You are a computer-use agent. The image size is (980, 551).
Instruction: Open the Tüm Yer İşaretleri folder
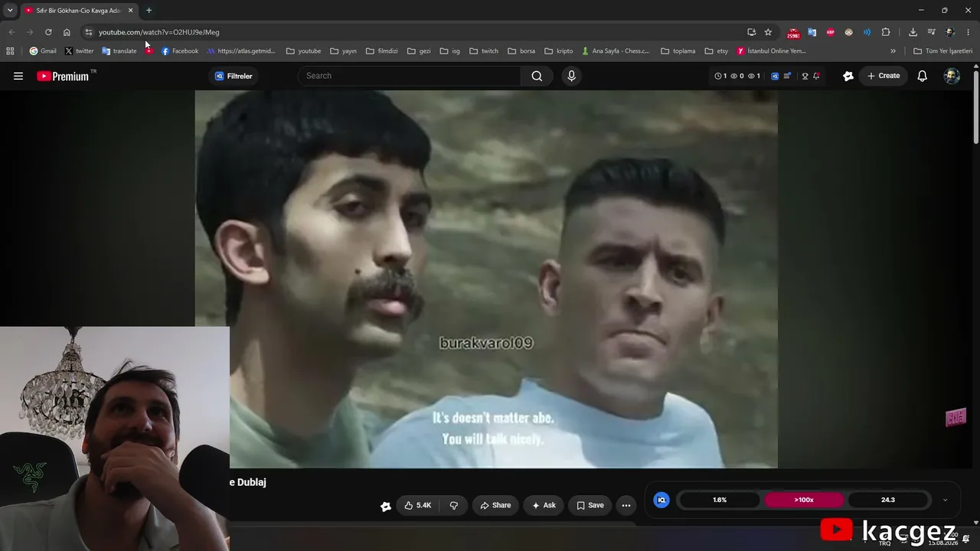(x=943, y=51)
